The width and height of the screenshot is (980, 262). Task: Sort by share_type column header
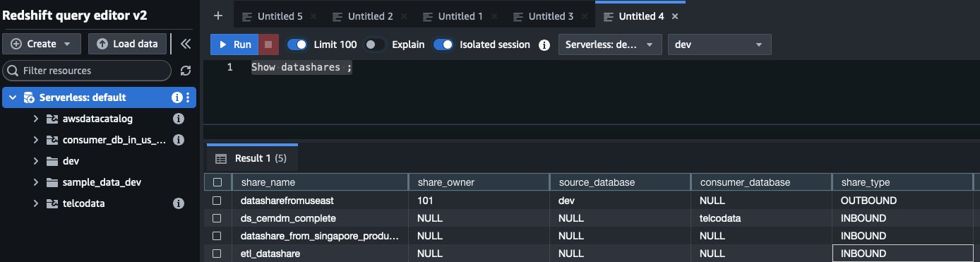902,182
